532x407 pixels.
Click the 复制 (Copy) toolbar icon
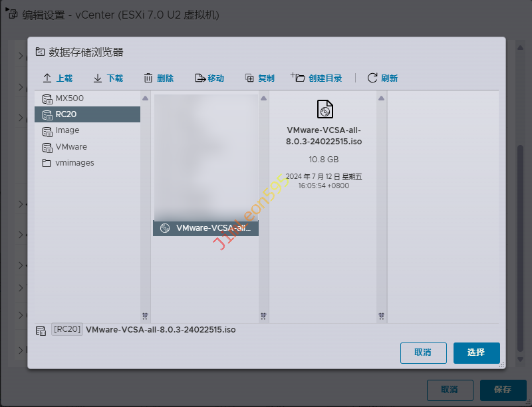pos(249,78)
